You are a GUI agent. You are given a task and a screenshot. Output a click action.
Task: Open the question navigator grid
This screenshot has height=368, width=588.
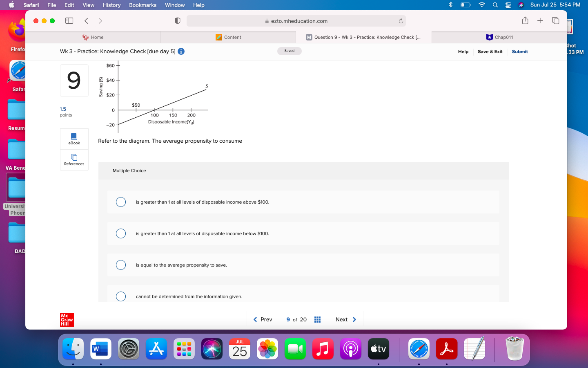(x=317, y=319)
